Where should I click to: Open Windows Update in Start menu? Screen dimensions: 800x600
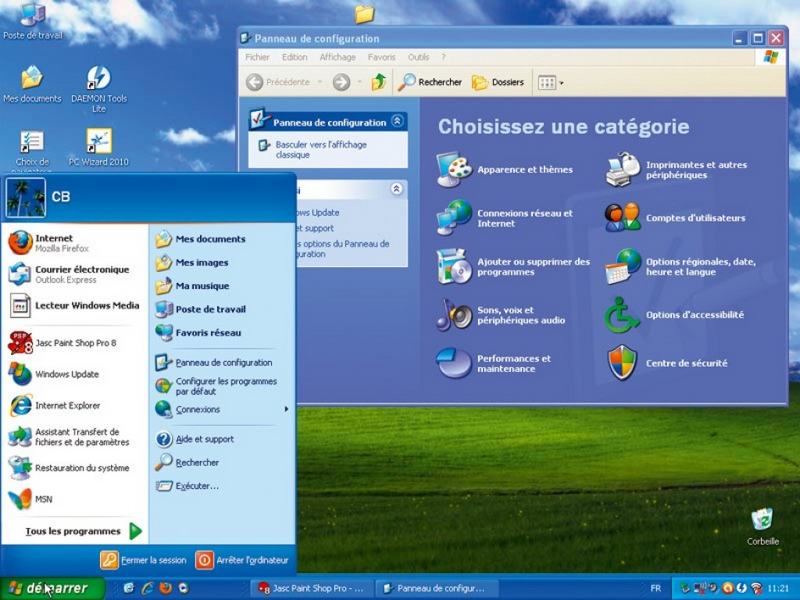pyautogui.click(x=74, y=374)
